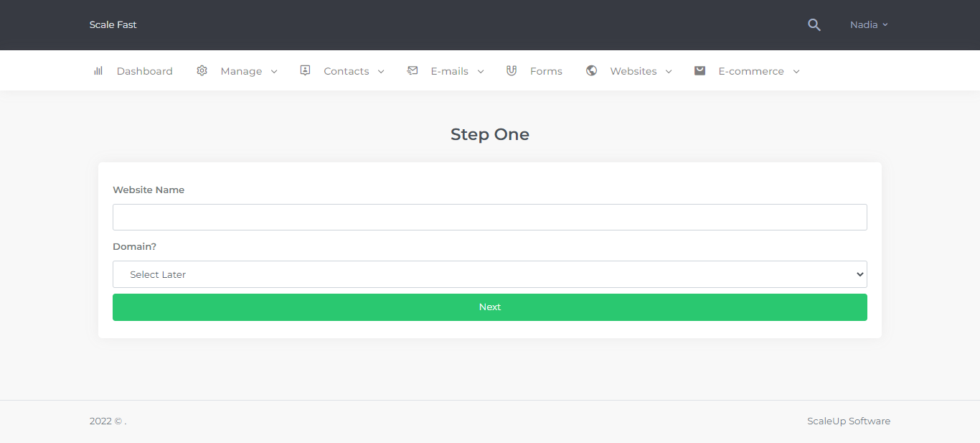Click the 'Step One' heading text
The height and width of the screenshot is (443, 980).
(x=490, y=134)
